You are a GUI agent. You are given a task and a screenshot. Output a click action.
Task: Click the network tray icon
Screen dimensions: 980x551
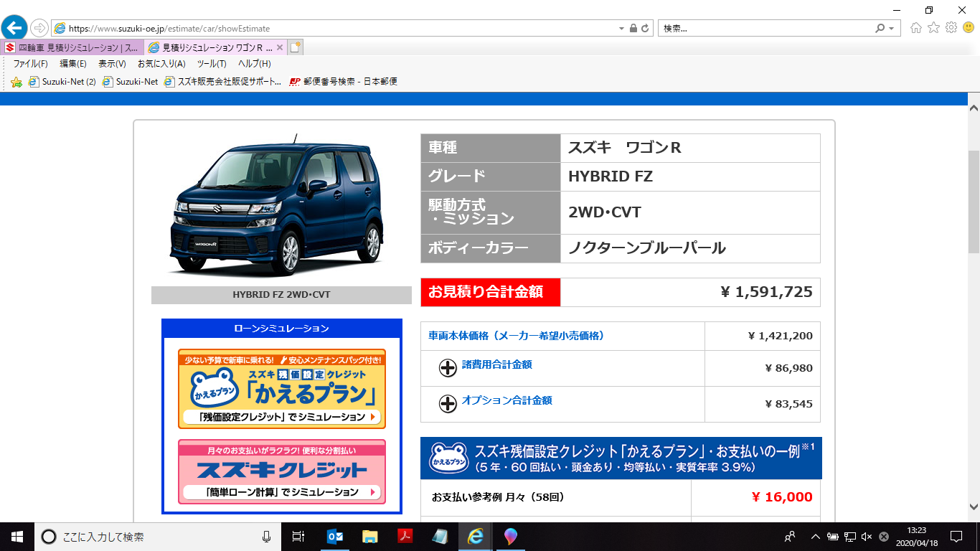point(849,536)
